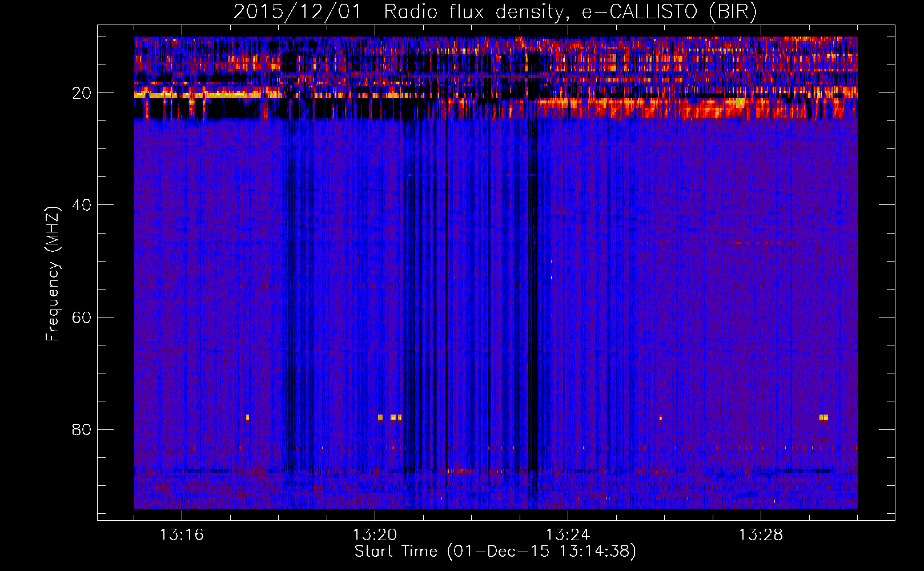Click the 20 MHz frequency tick label

82,93
